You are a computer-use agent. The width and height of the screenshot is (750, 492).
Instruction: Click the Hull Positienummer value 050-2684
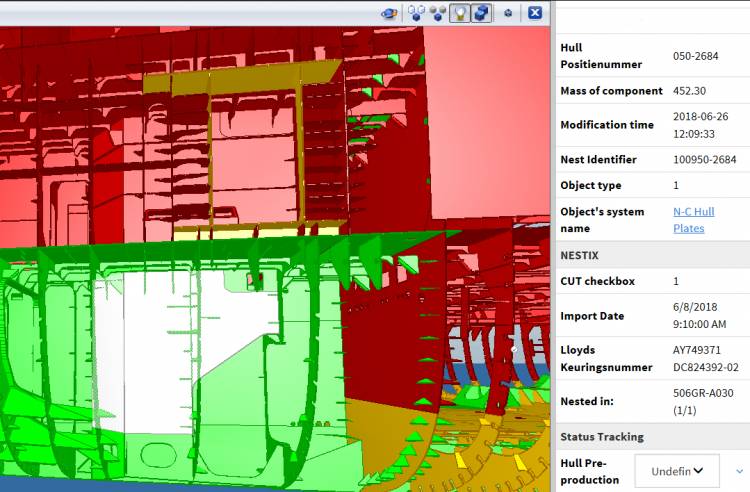coord(696,56)
